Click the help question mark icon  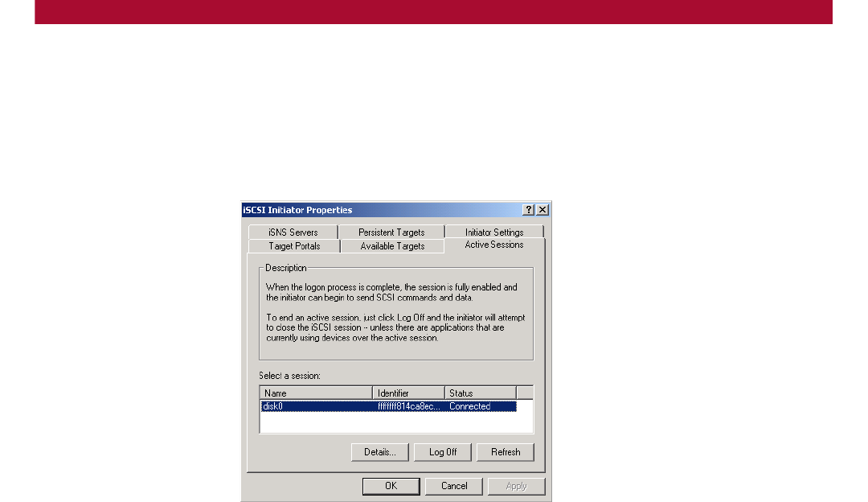tap(528, 209)
